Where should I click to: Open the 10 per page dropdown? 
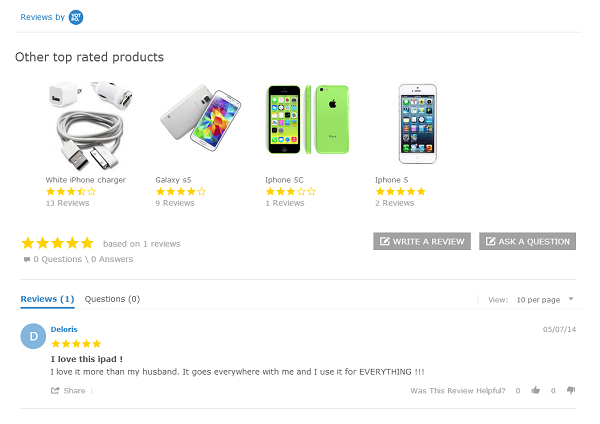click(545, 299)
